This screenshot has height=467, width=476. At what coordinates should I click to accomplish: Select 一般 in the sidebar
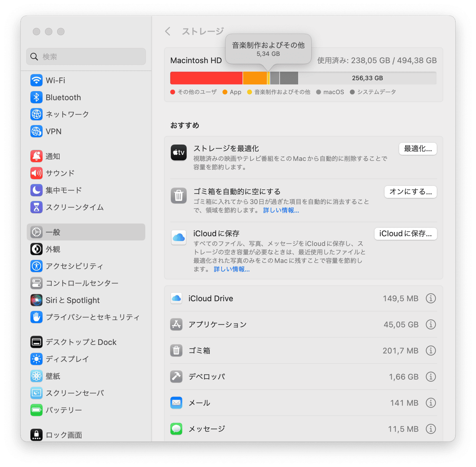[x=86, y=232]
